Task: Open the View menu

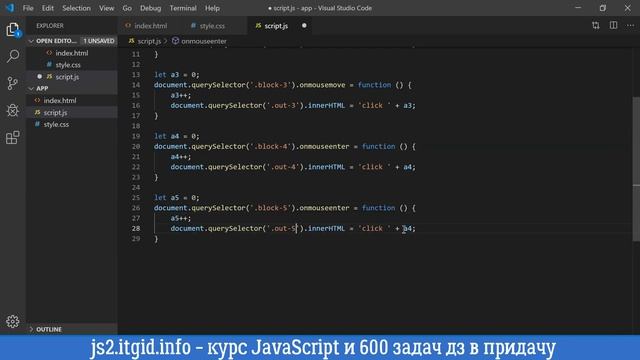Action: (107, 8)
